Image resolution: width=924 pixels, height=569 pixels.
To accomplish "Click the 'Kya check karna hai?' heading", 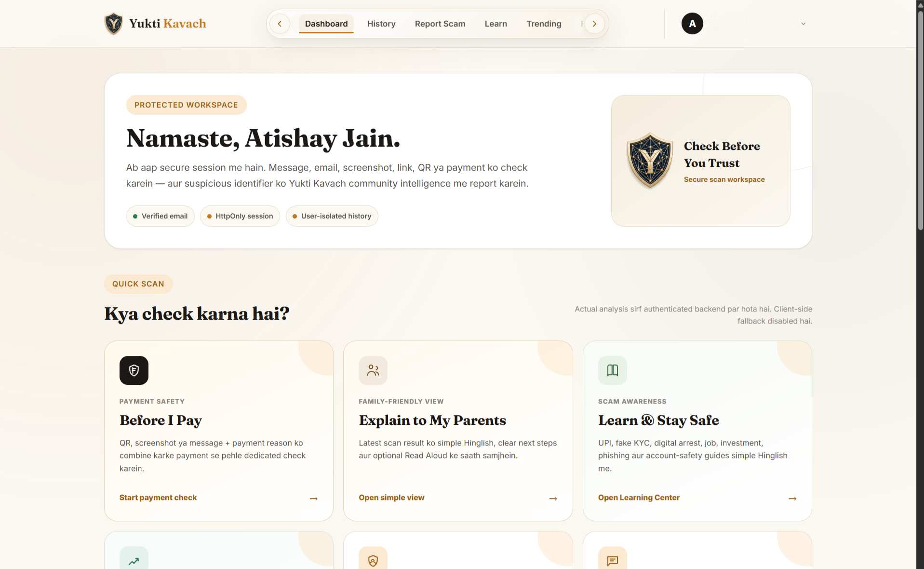I will [x=197, y=314].
